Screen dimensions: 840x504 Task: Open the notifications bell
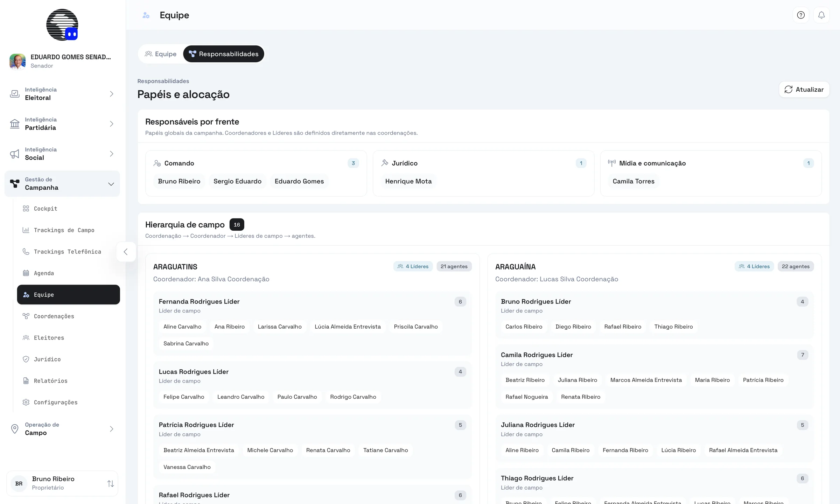point(821,15)
